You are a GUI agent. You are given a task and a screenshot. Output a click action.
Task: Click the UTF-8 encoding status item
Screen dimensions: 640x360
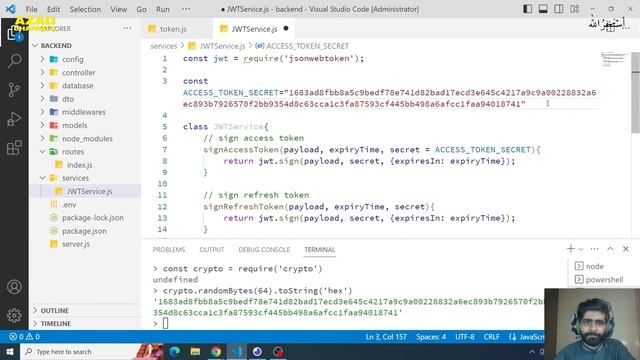click(465, 337)
